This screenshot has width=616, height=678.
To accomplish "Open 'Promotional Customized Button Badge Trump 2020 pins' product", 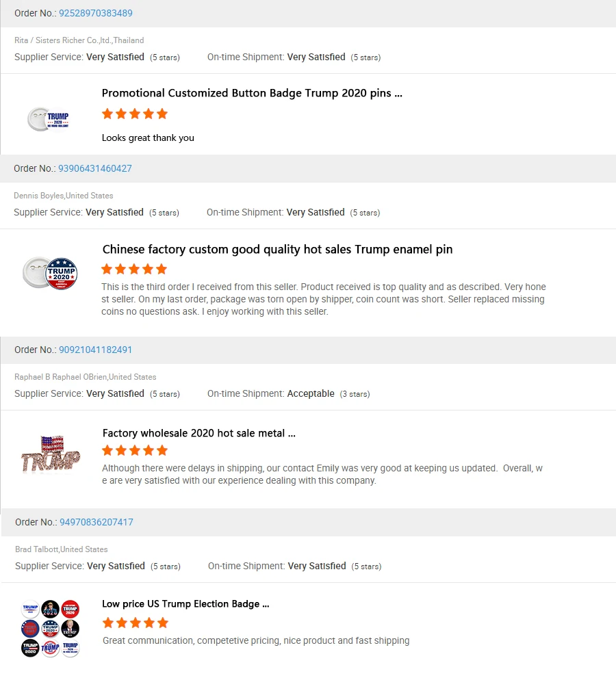I will tap(252, 93).
